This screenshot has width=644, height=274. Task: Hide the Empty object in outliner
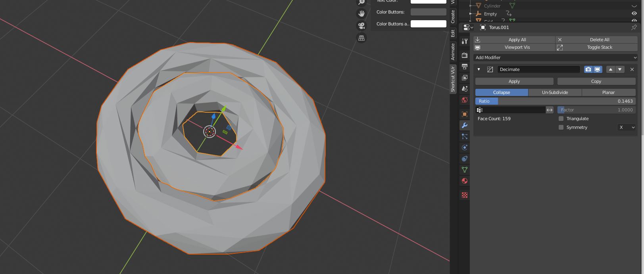pyautogui.click(x=634, y=13)
